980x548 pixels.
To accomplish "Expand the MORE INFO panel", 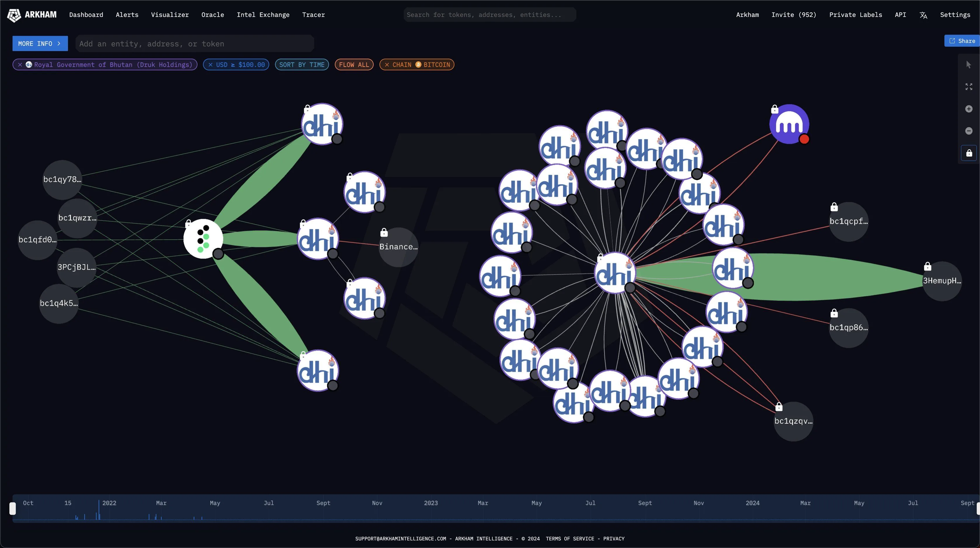I will pyautogui.click(x=40, y=44).
